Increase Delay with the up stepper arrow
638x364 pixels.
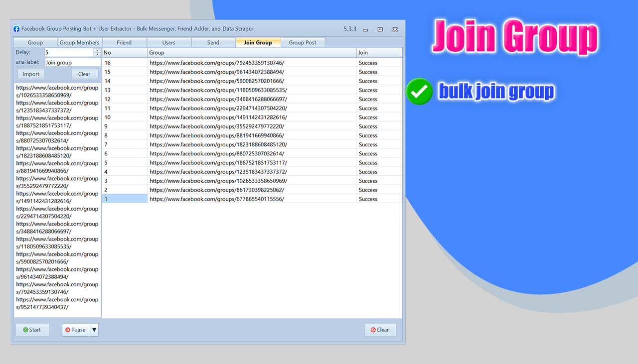point(97,50)
